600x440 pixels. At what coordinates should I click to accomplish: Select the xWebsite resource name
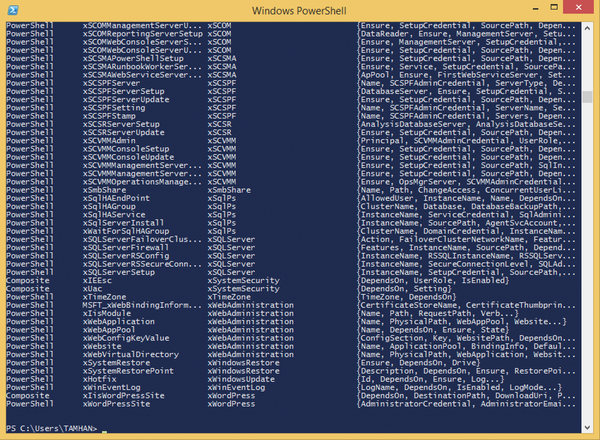pyautogui.click(x=102, y=346)
